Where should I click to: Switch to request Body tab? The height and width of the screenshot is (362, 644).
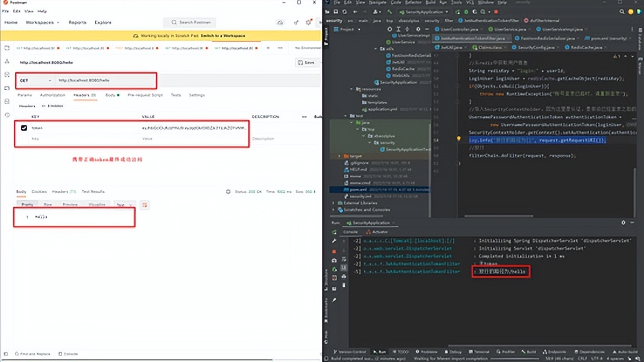coord(112,95)
